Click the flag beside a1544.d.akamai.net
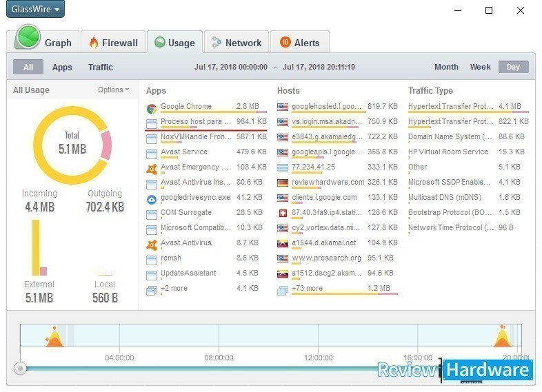 coord(283,244)
